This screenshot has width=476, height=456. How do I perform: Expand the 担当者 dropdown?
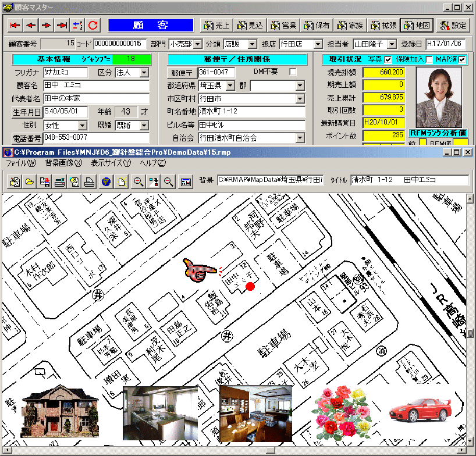click(392, 44)
